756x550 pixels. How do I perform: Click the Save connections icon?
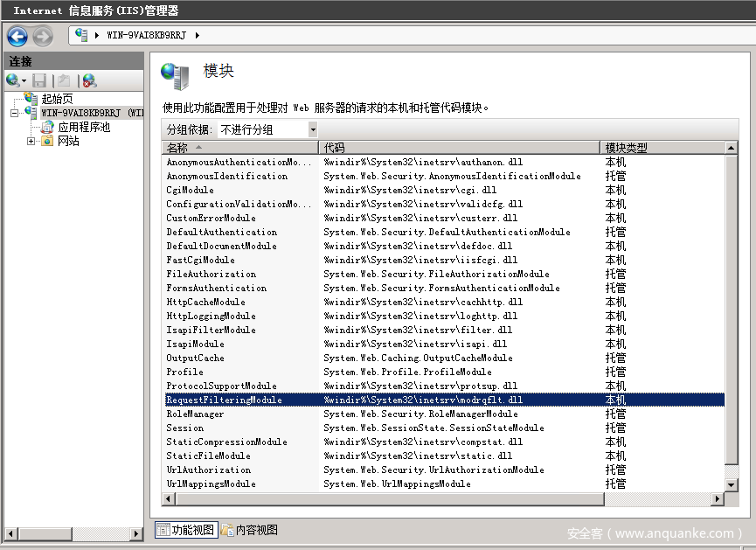pos(38,80)
